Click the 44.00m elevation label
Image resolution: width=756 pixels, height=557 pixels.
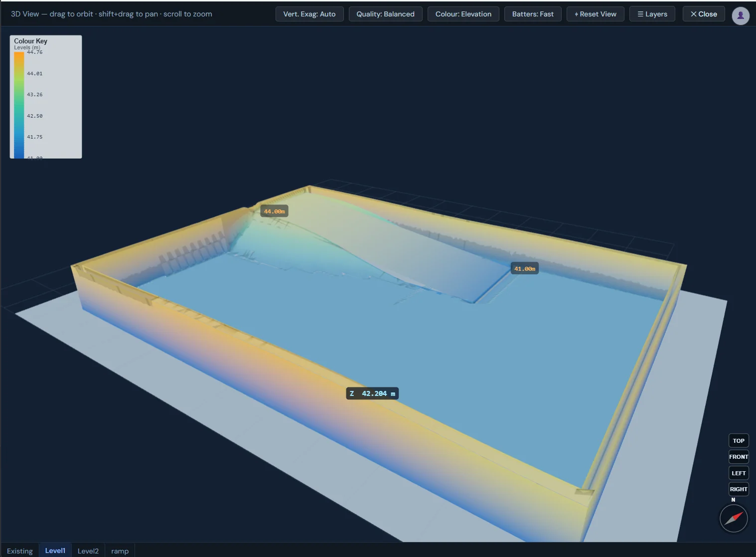tap(274, 211)
